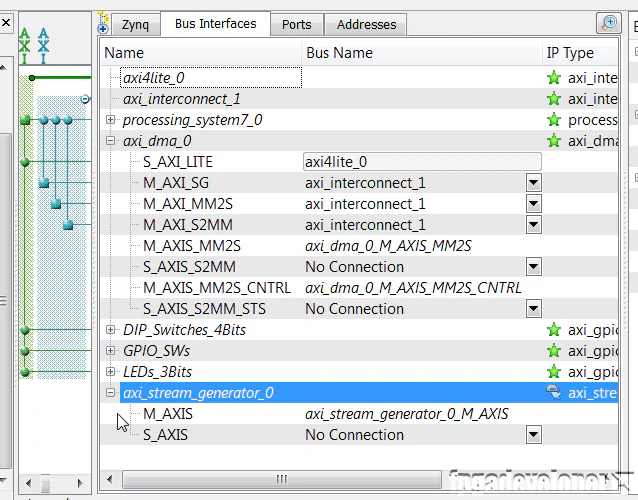Open the S_AXIS_S2MM connection dropdown
The width and height of the screenshot is (638, 500).
tap(533, 267)
